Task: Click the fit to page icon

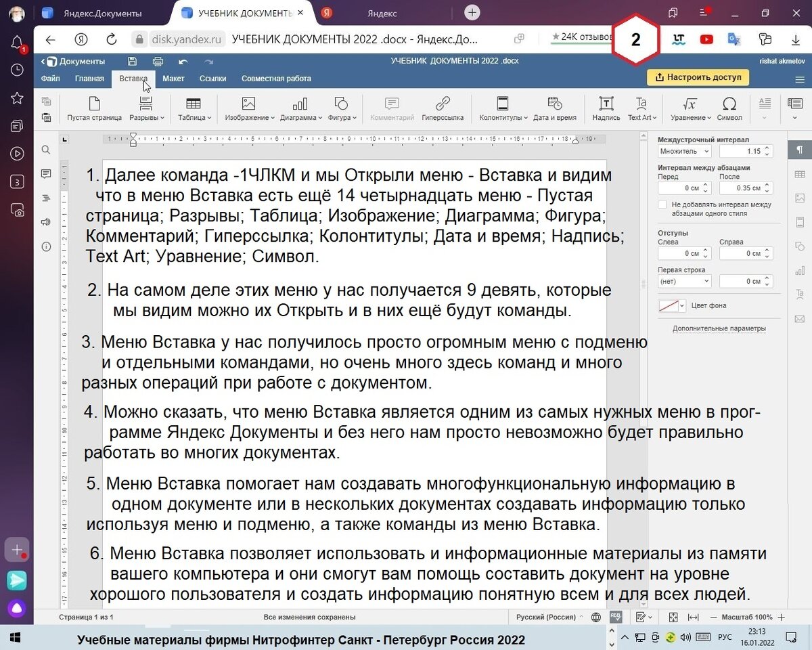Action: coord(673,617)
